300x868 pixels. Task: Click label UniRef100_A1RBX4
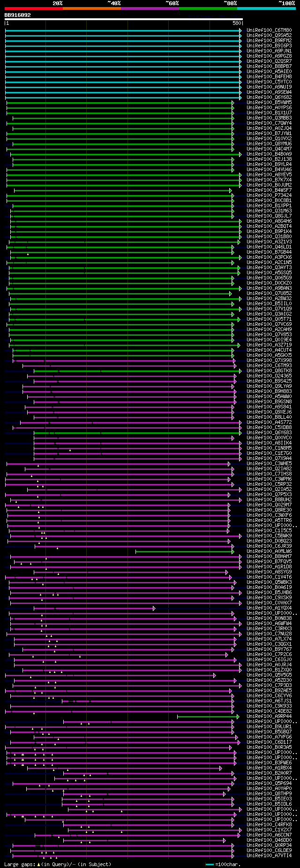(x=269, y=768)
